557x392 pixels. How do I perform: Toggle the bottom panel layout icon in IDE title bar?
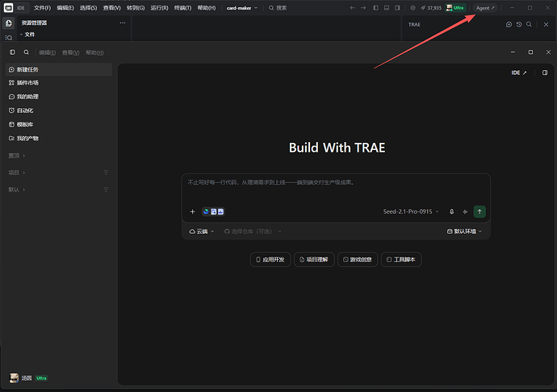tap(387, 8)
